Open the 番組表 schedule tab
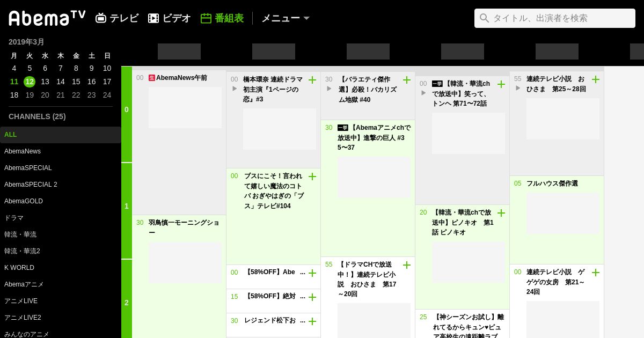Screen dimensions: 644x338 tap(222, 18)
